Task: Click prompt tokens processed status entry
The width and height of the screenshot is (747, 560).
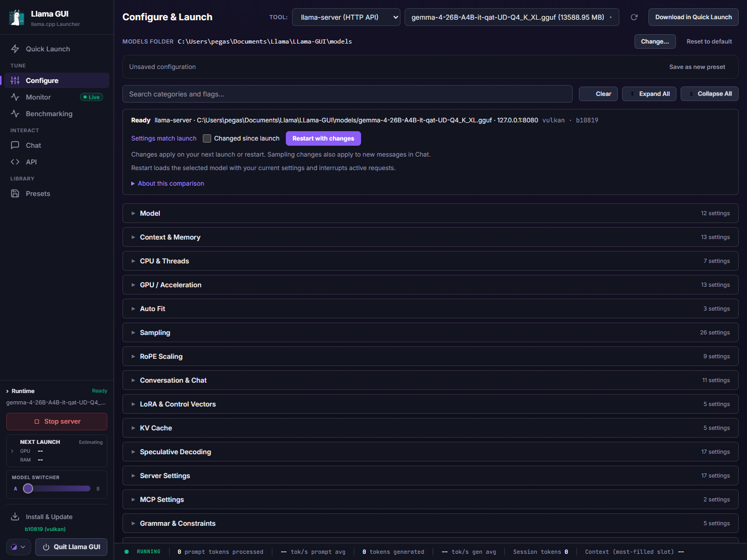Action: (220, 552)
